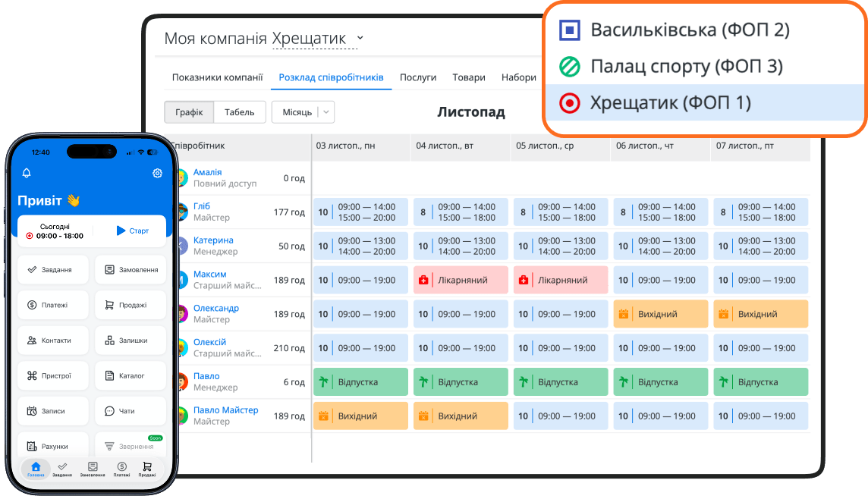Open the Каталог tile on the phone
The width and height of the screenshot is (868, 499).
(131, 375)
